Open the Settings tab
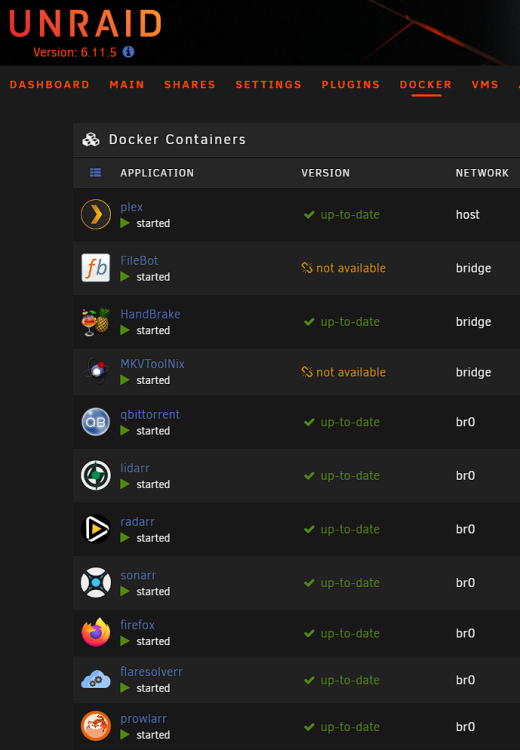The width and height of the screenshot is (520, 750). (x=268, y=85)
